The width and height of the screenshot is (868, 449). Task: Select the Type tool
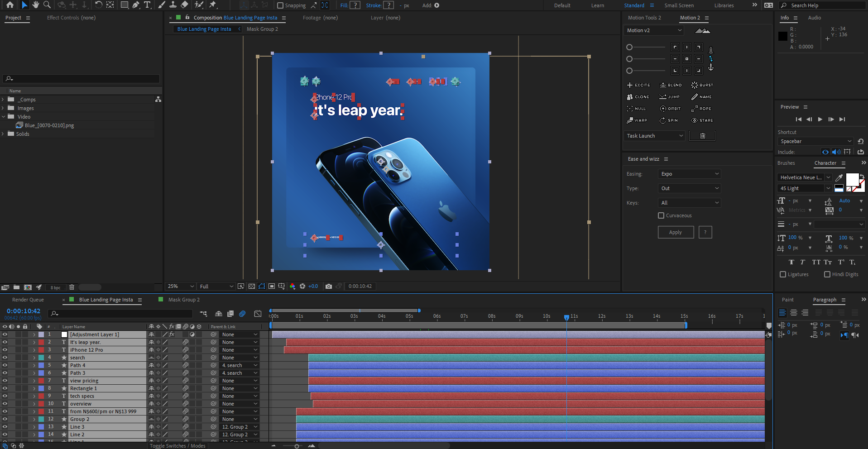pos(147,5)
